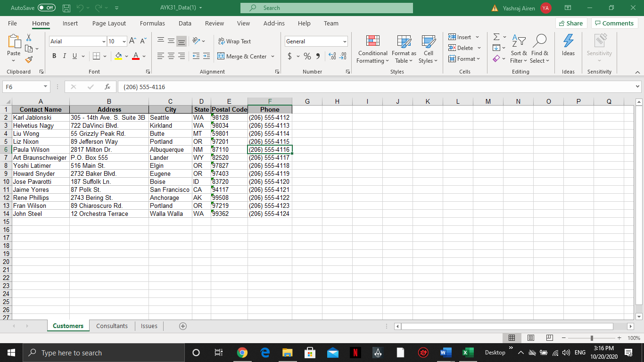The height and width of the screenshot is (362, 644).
Task: Expand the font size dropdown
Action: (x=124, y=41)
